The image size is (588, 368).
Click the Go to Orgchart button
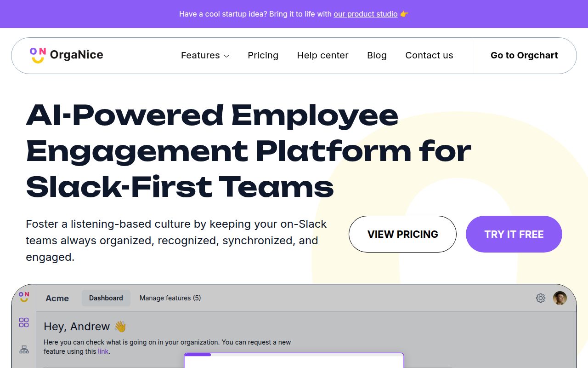524,55
